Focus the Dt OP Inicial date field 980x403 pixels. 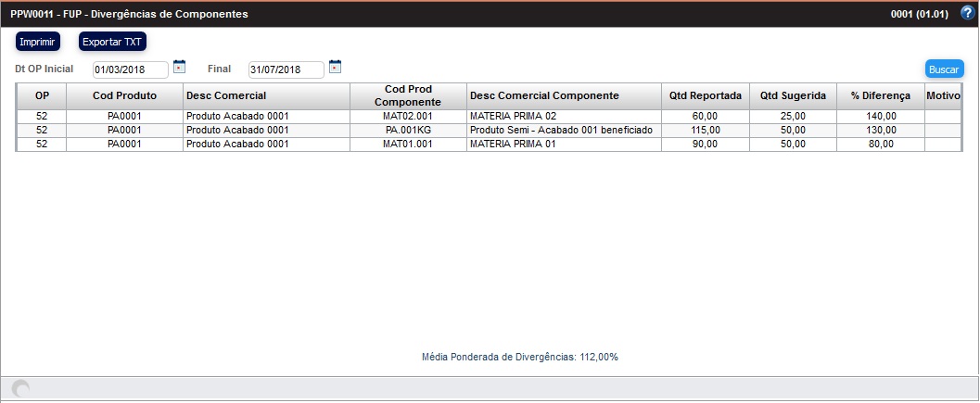point(130,69)
